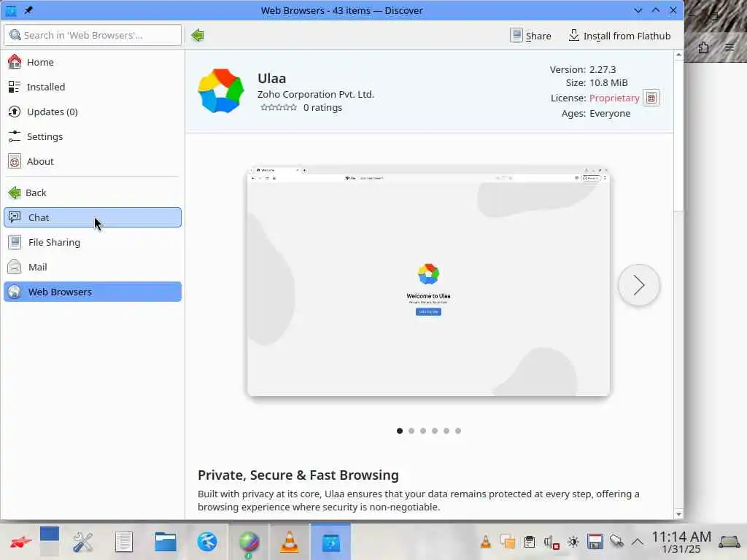
Task: Install Ulaa from Flathub
Action: tap(619, 35)
